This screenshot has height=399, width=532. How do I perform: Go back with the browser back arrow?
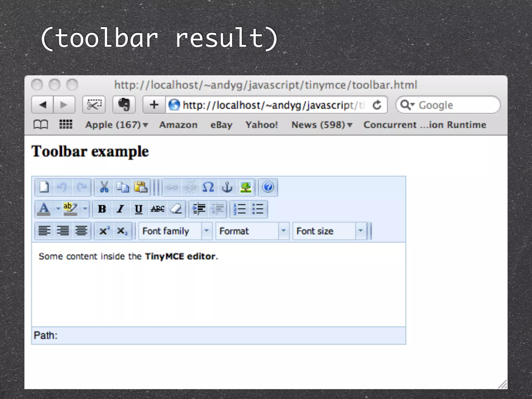(x=42, y=105)
